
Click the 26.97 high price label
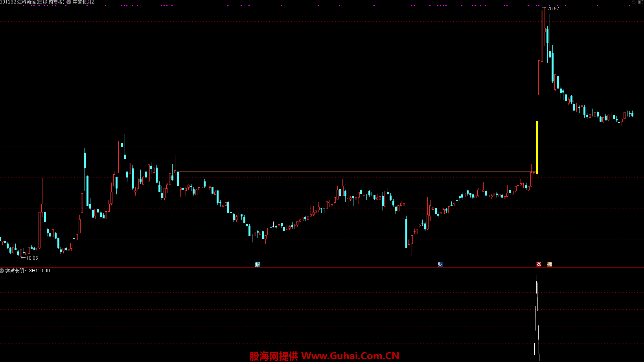(x=553, y=9)
